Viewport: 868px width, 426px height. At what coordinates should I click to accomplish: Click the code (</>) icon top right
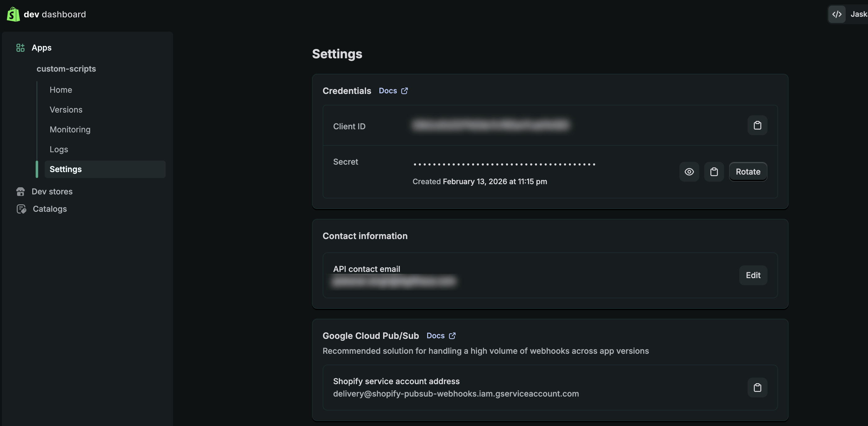tap(837, 14)
